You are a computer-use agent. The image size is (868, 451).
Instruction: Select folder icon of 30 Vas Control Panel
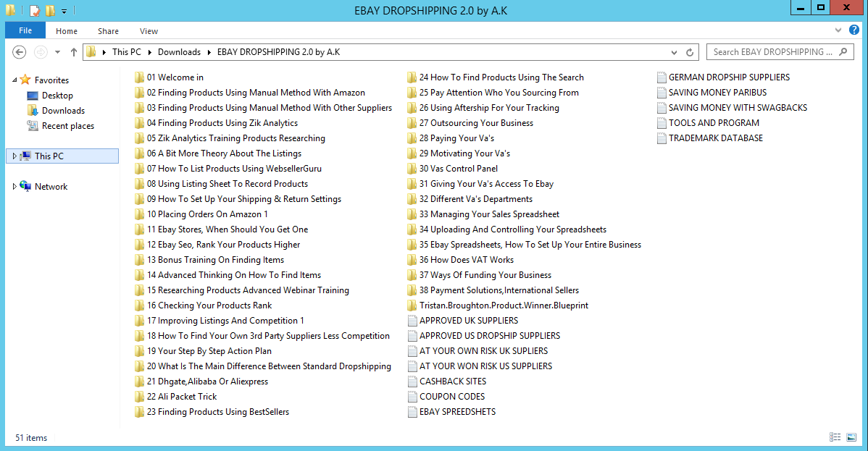point(412,168)
